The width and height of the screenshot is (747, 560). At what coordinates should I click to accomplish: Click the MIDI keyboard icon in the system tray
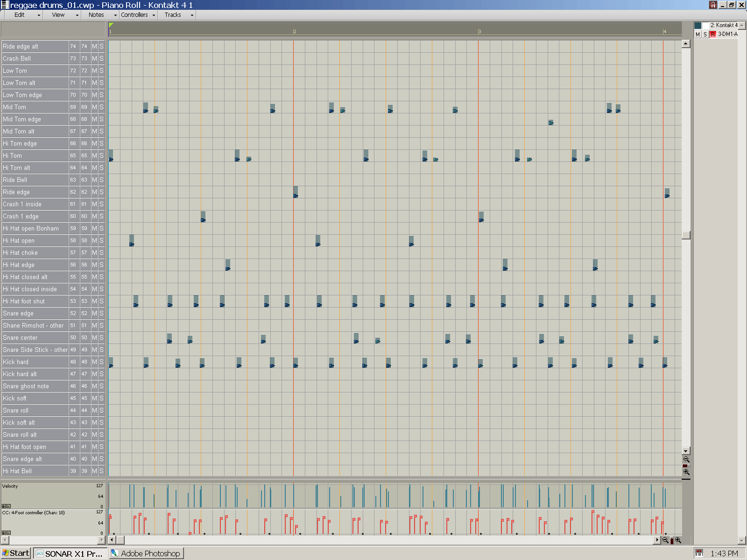point(699,553)
